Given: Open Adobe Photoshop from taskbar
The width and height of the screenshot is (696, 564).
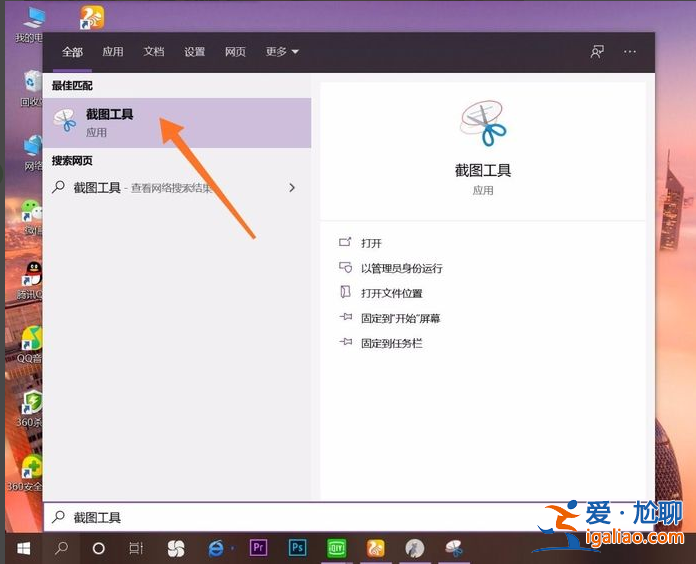Looking at the screenshot, I should pyautogui.click(x=297, y=548).
